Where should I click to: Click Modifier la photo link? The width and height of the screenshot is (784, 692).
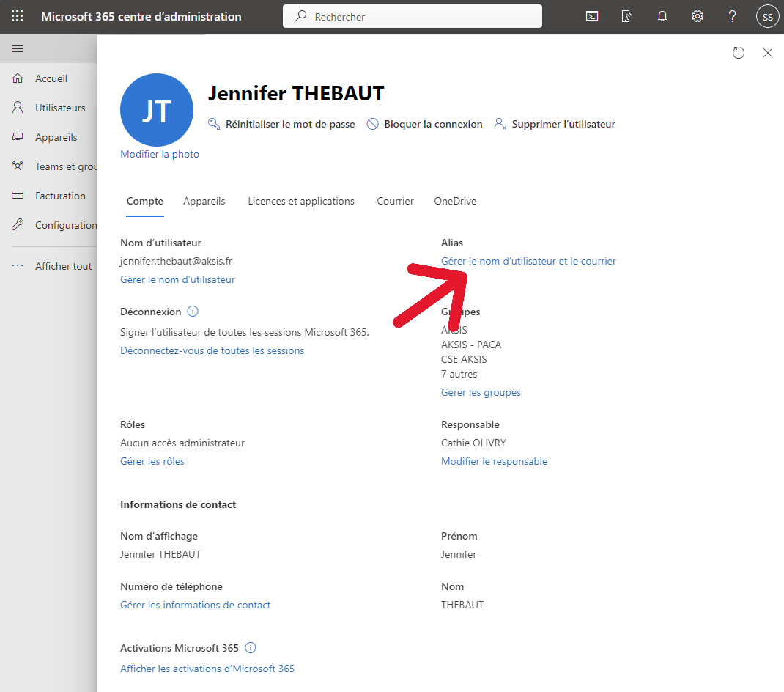(x=160, y=154)
